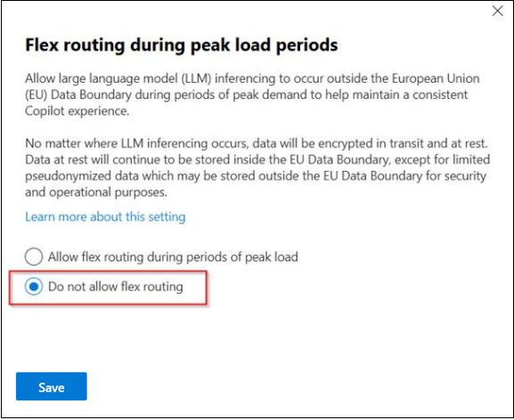This screenshot has width=514, height=420.
Task: Click 'and operational purposes.' text line
Action: 96,192
